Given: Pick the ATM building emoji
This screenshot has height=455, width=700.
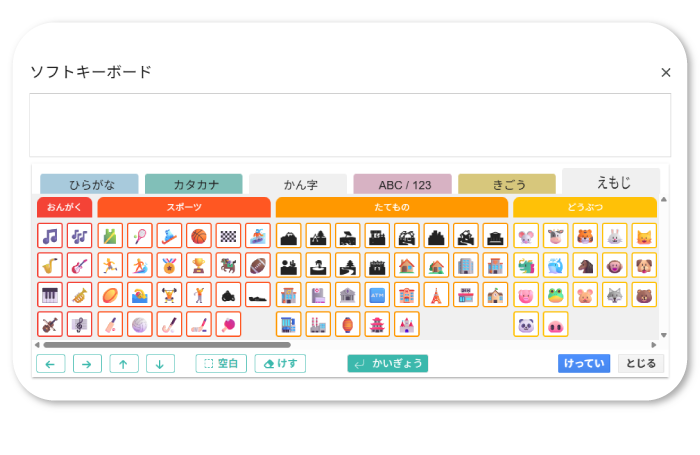Looking at the screenshot, I should [x=377, y=295].
